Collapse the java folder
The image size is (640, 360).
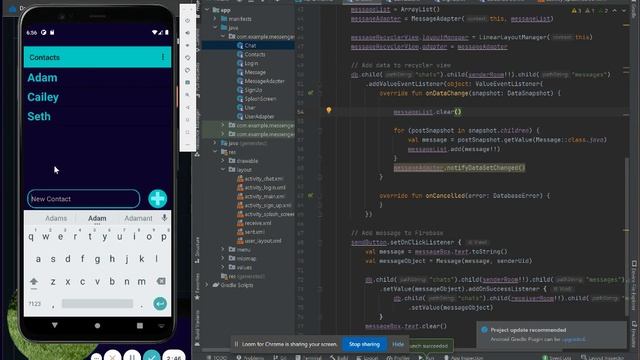[x=215, y=28]
